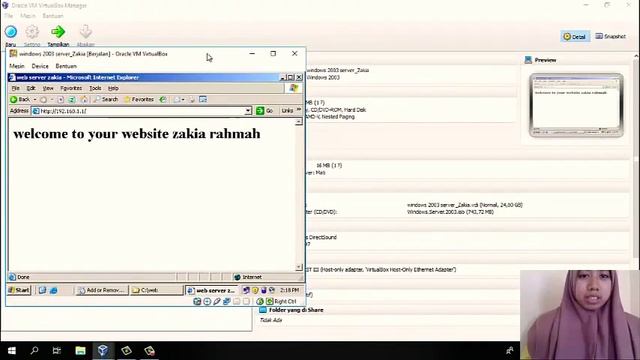Click the Back button in Internet Explorer

point(20,99)
